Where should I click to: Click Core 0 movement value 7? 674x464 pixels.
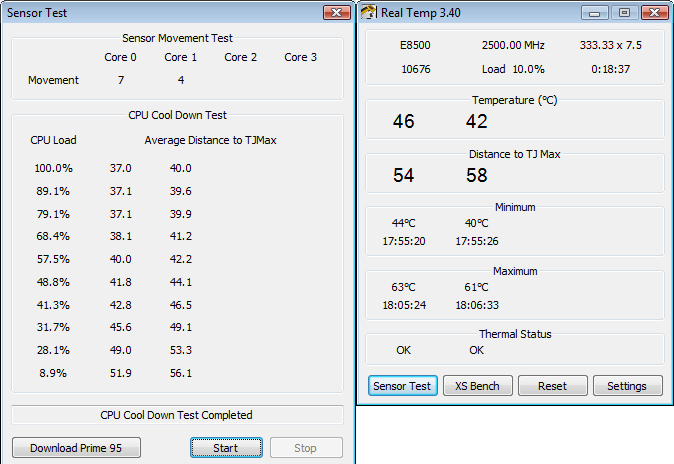(121, 80)
